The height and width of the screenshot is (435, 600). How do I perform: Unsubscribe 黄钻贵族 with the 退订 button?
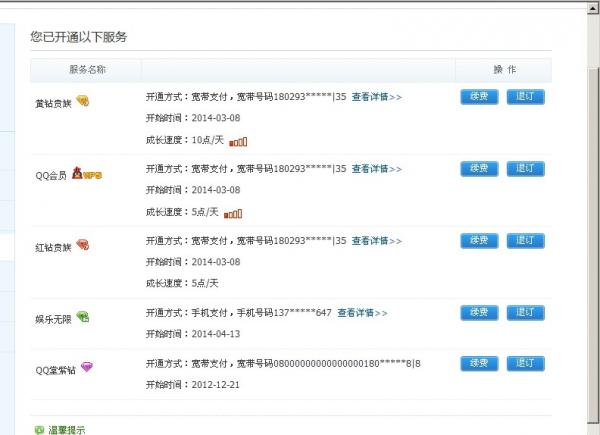[x=525, y=97]
